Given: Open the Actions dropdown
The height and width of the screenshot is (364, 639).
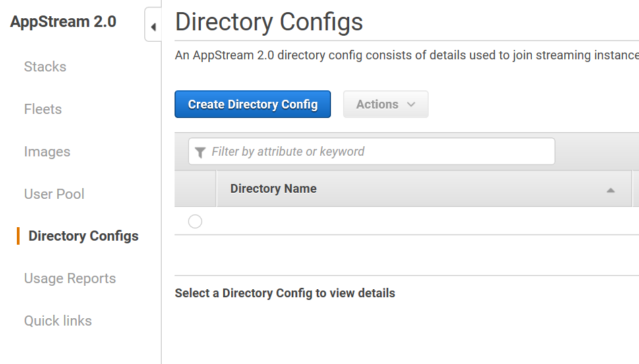Looking at the screenshot, I should 386,104.
